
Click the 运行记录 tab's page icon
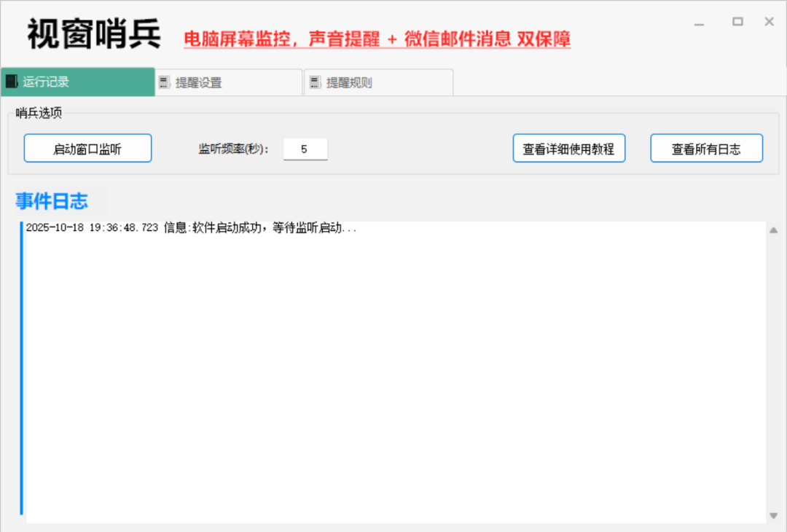[11, 82]
